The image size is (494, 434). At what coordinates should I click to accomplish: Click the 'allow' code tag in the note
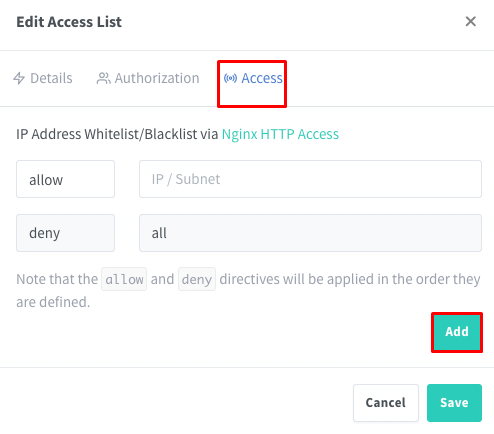124,279
